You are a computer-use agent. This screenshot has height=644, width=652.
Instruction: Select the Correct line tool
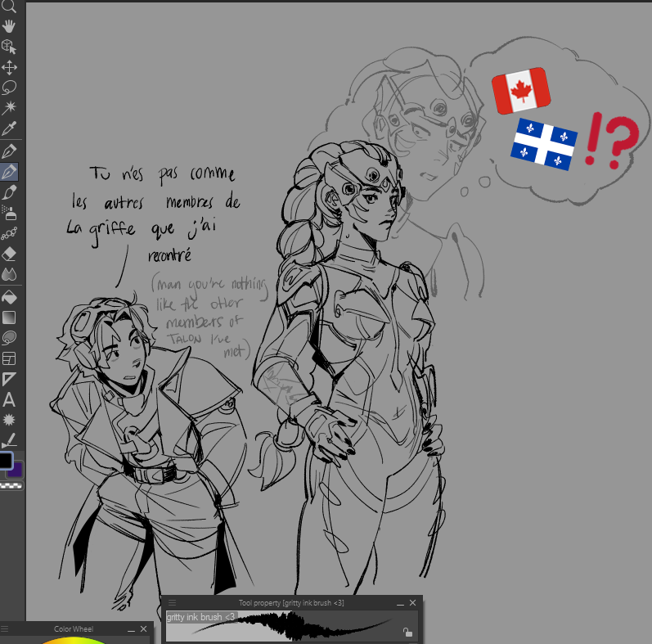click(9, 440)
